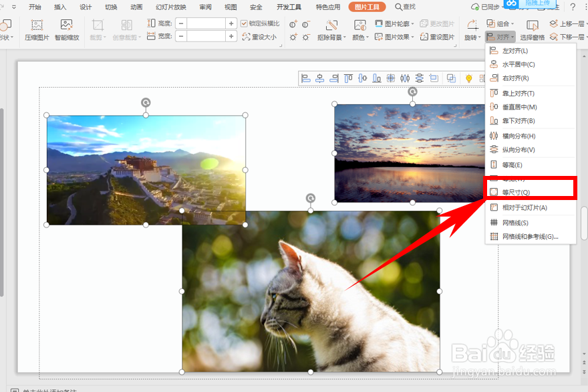The height and width of the screenshot is (392, 588).
Task: Click the decrease contrast icon
Action: [306, 24]
